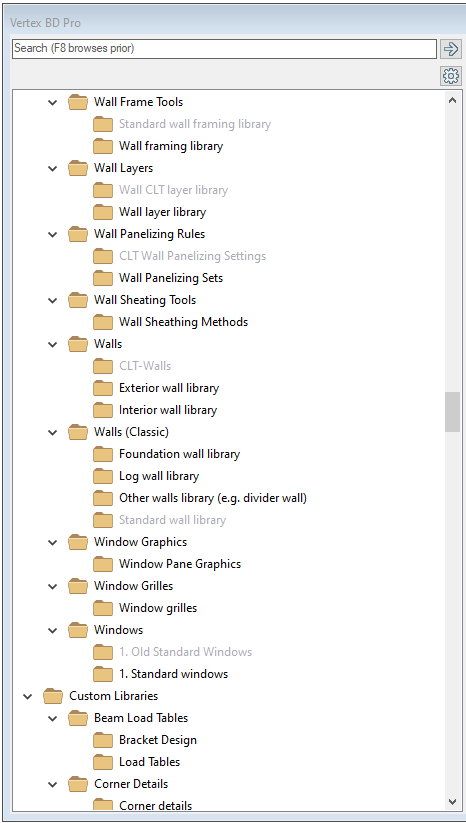This screenshot has height=823, width=466.
Task: Collapse the Wall Frame Tools node
Action: pos(52,102)
